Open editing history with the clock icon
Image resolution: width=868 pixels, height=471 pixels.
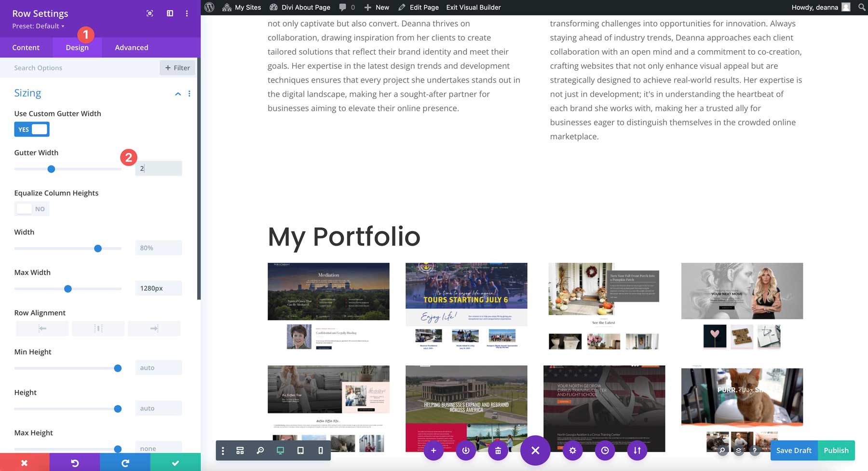click(x=605, y=450)
